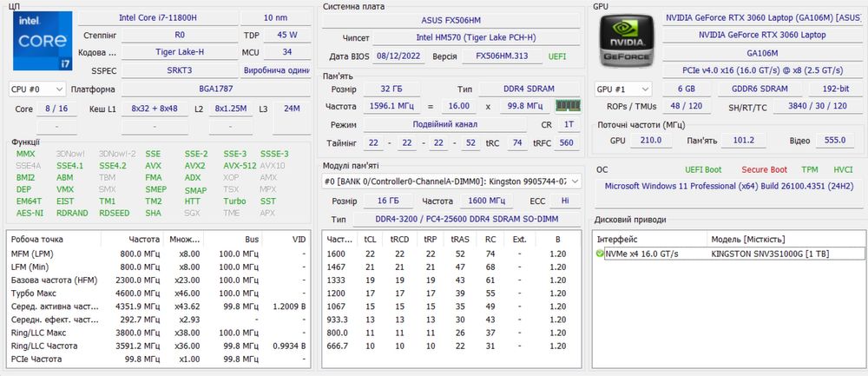Click the 10 nm process field
Viewport: 868px width, 376px height.
pos(275,17)
